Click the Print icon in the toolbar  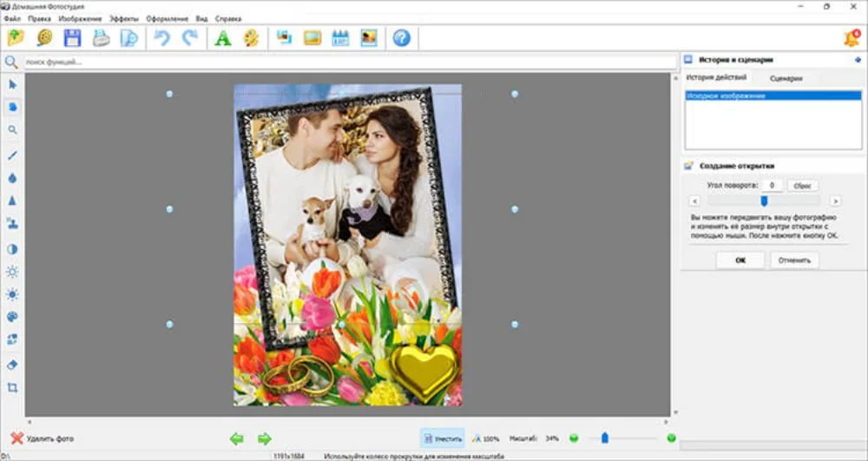click(101, 38)
